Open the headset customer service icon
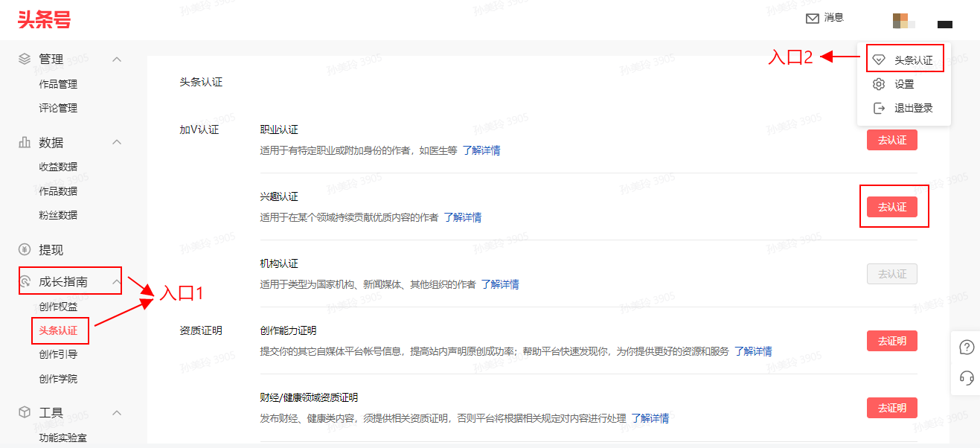980x448 pixels. (x=967, y=378)
